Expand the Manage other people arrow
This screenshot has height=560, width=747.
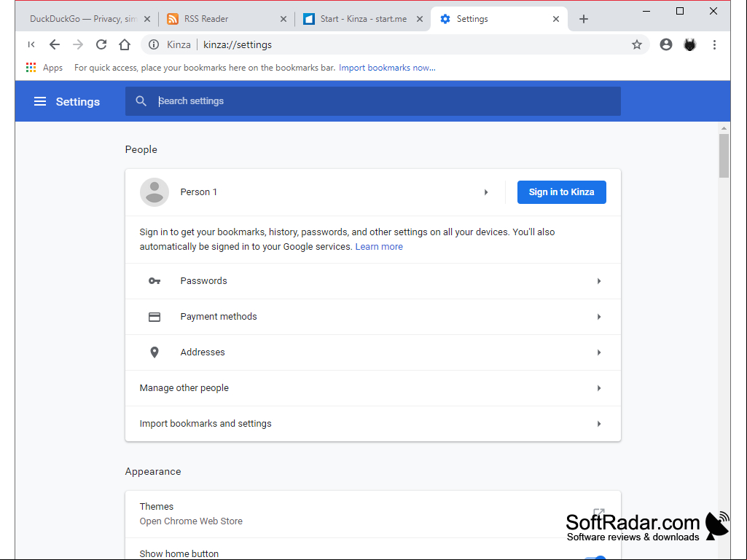point(599,388)
